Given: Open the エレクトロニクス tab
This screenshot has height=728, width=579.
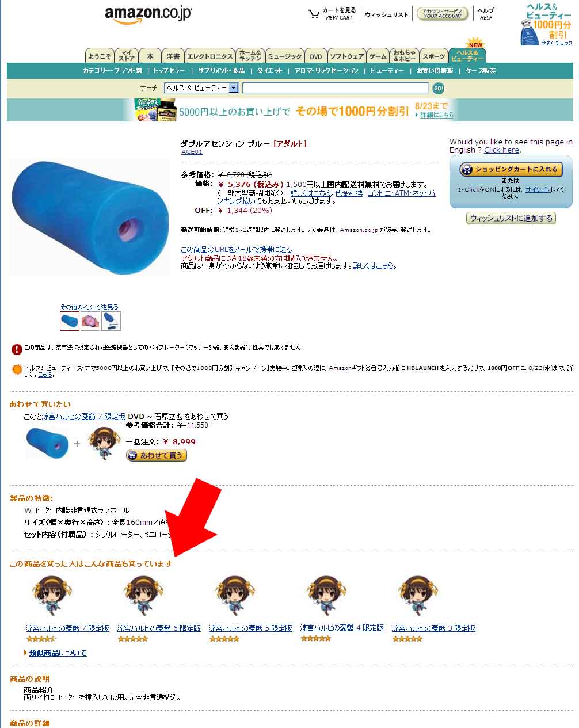Looking at the screenshot, I should coord(210,56).
